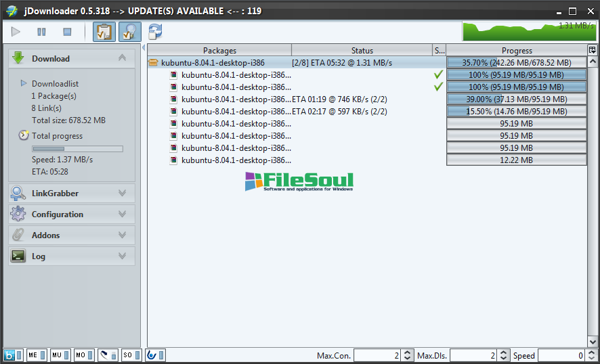Screen dimensions: 600x364
Task: Toggle the MU host premium indicator
Action: [61, 355]
